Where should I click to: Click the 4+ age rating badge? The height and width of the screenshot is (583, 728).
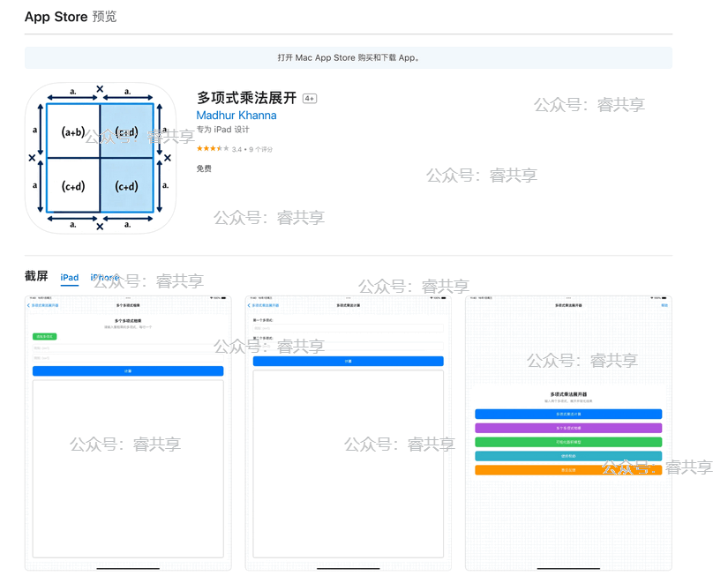click(x=310, y=99)
